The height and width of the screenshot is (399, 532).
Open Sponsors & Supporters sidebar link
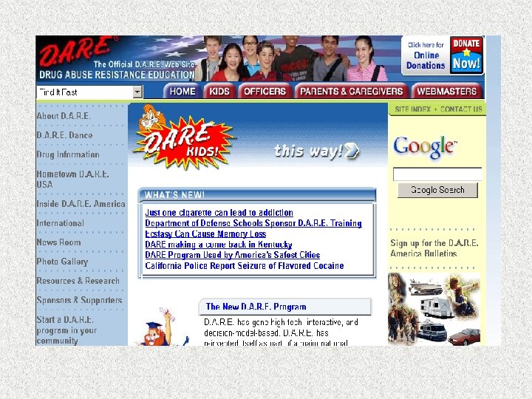[x=79, y=300]
